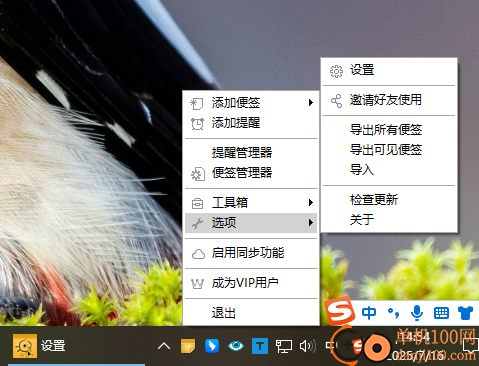
Task: Click the share icon beside 邀请好友使用
Action: (336, 101)
